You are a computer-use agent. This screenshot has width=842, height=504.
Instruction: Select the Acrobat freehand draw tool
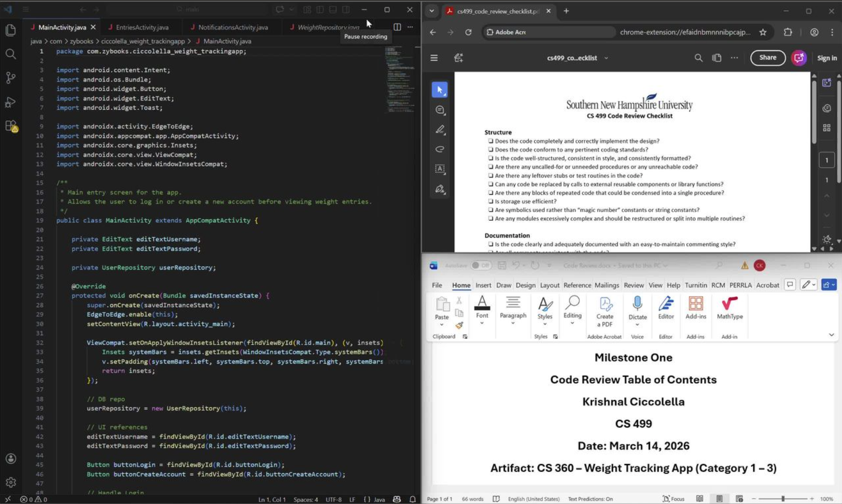[440, 150]
